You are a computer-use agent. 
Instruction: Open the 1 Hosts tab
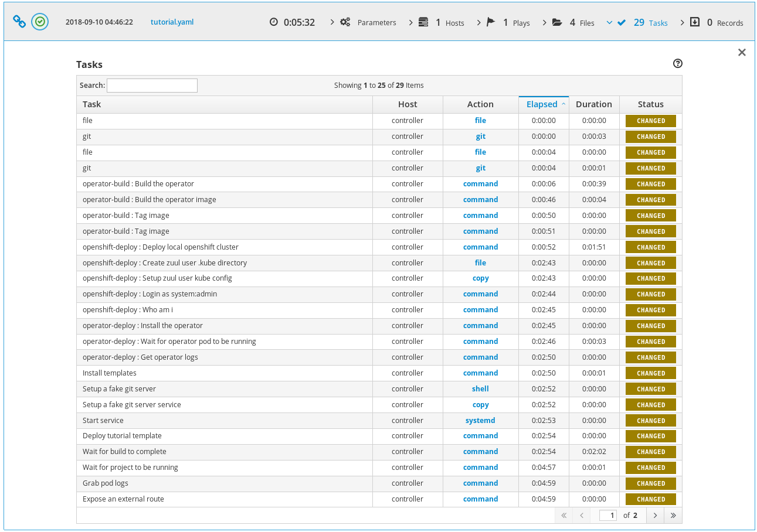(x=450, y=23)
